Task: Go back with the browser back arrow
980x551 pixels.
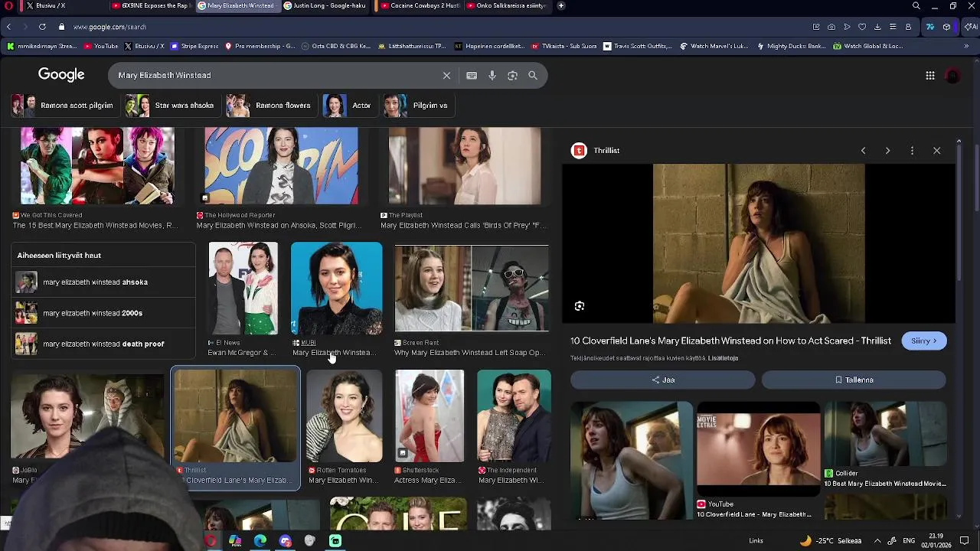Action: pos(8,27)
